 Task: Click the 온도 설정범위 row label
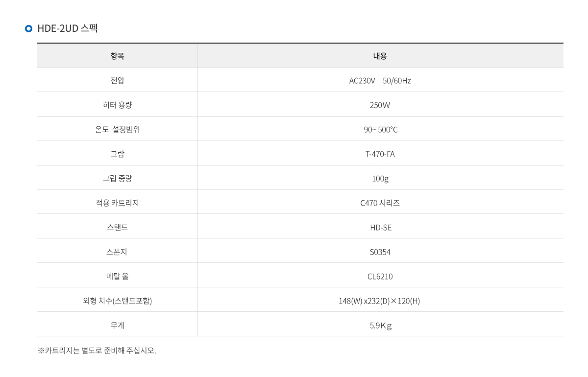118,129
